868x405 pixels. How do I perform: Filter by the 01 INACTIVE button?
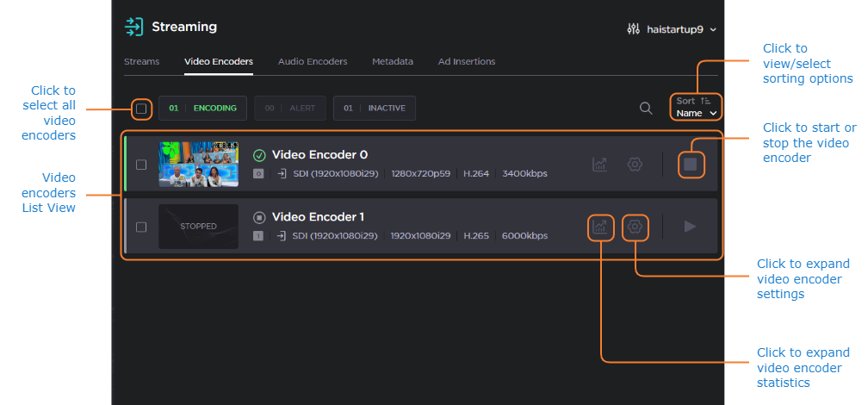(375, 109)
